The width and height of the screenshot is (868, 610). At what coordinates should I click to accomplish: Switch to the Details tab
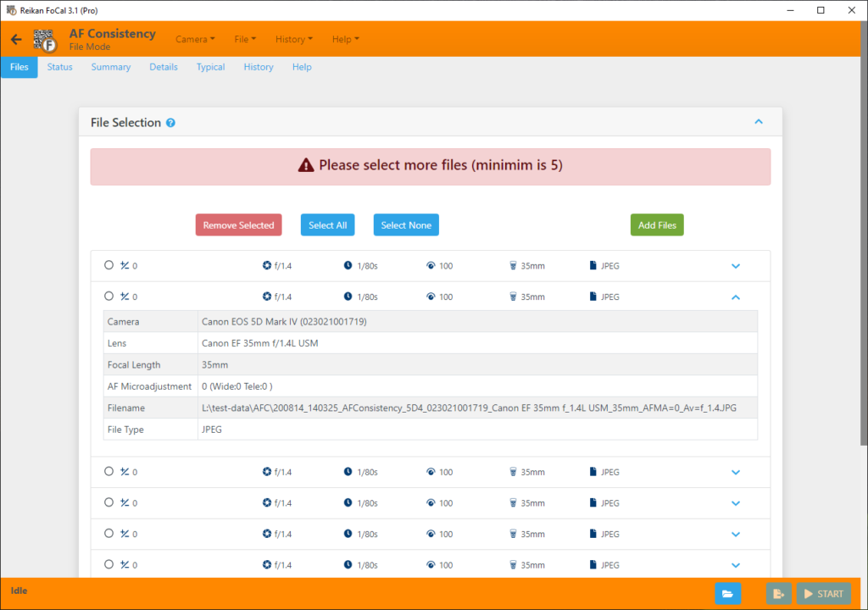(164, 67)
